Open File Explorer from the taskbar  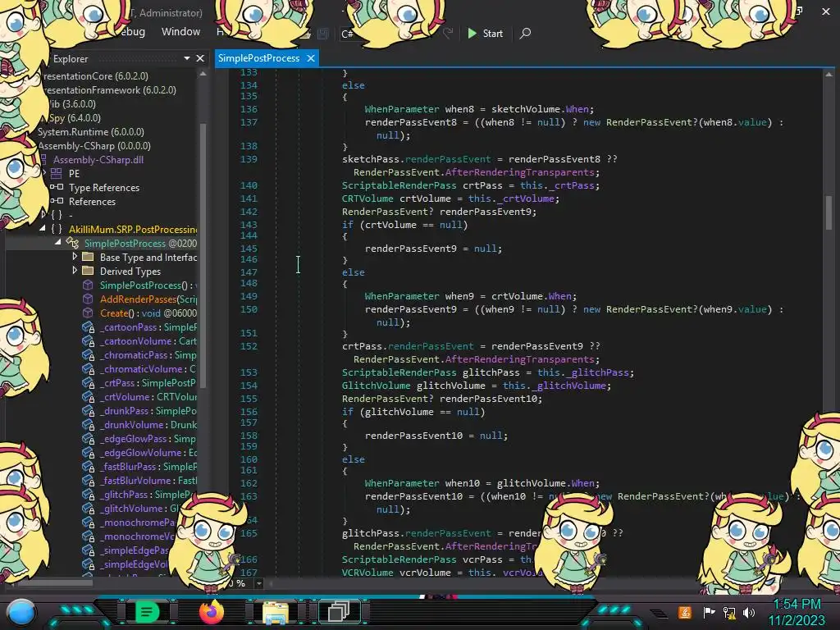[276, 612]
